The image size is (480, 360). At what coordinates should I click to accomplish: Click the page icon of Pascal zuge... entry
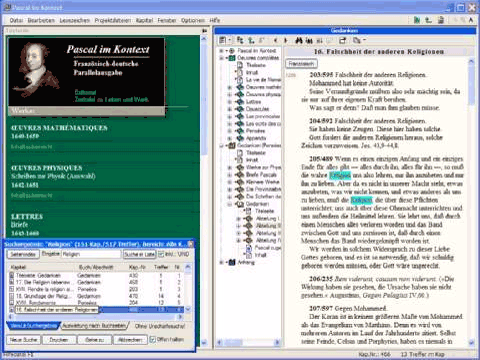(249, 248)
